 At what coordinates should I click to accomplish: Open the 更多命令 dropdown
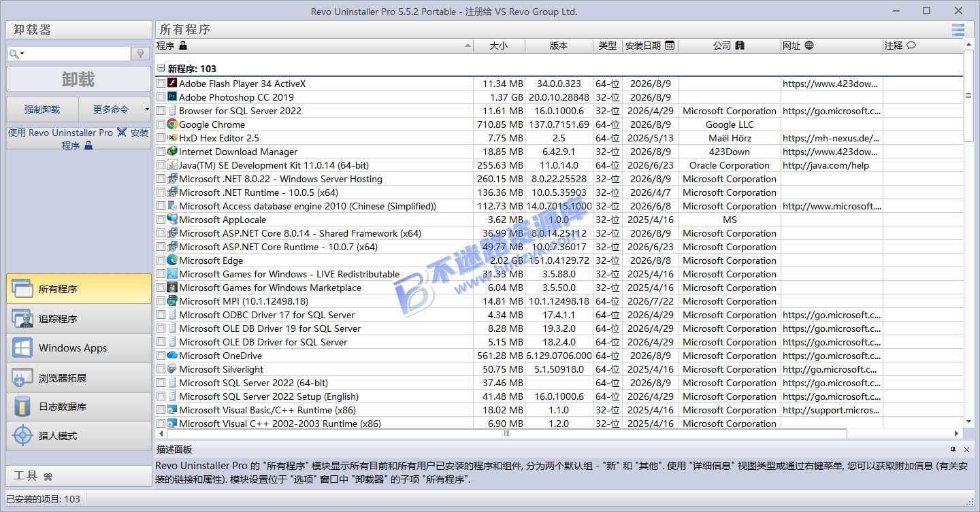(114, 109)
